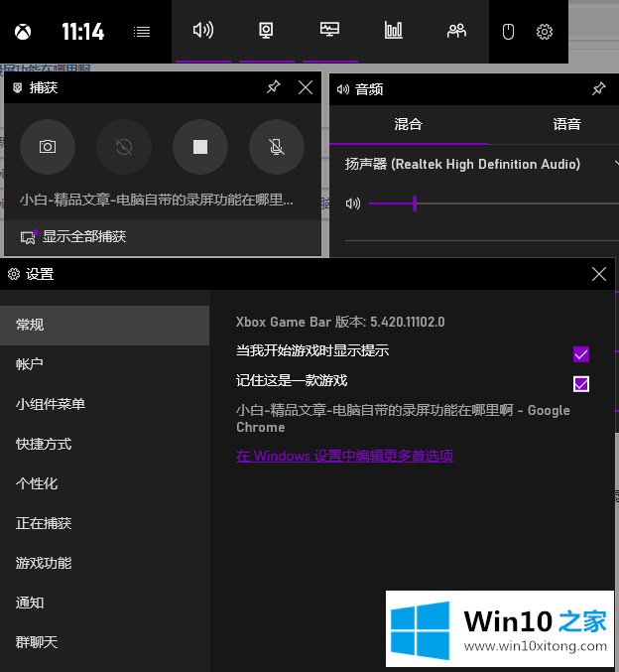Viewport: 619px width, 672px height.
Task: Toggle the Audio widget speaker icon
Action: 203,31
